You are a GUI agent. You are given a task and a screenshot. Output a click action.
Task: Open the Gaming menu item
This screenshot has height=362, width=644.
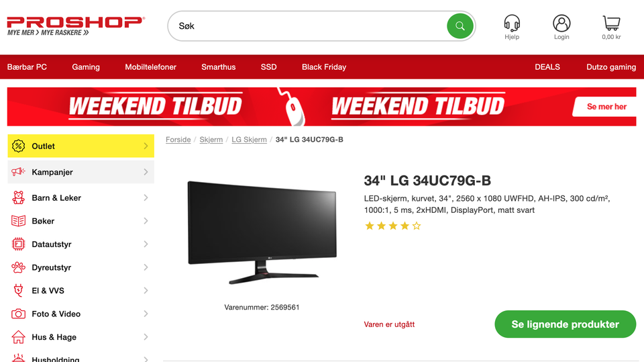click(x=86, y=67)
